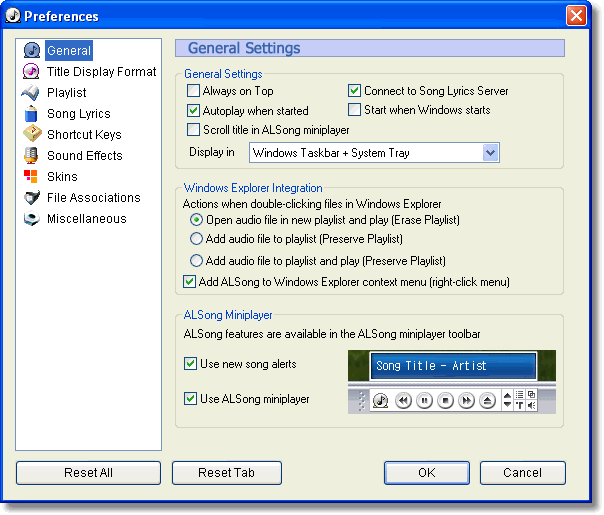604x515 pixels.
Task: Click the miniplayer preview toolbar grip handle
Action: click(361, 401)
